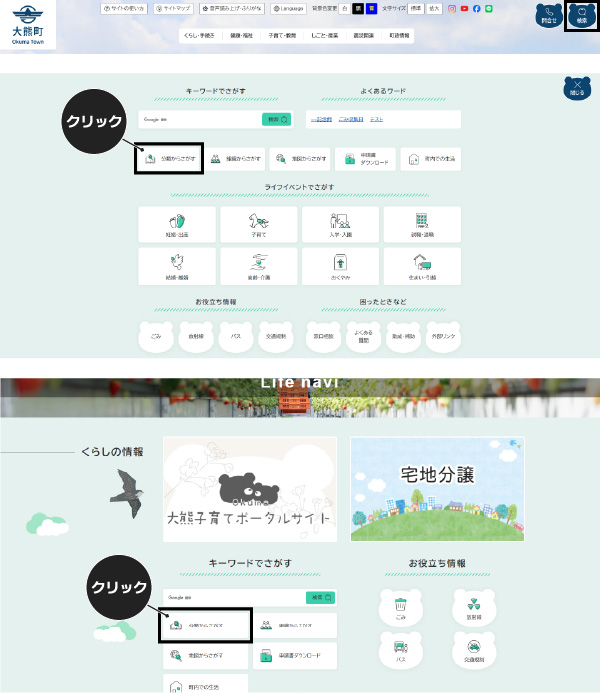Close the search panel with the 閉じる bear icon
The image size is (600, 693).
point(577,88)
